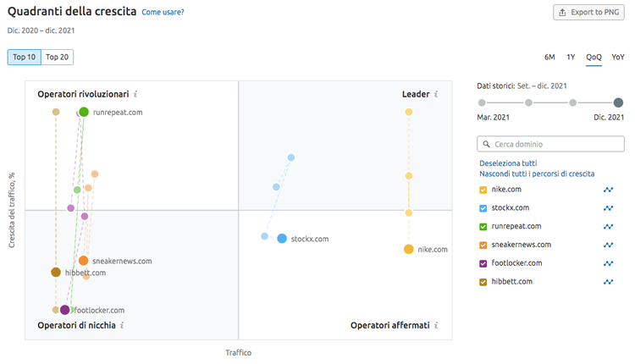The width and height of the screenshot is (635, 364).
Task: Select the YoY time range tab
Action: (x=618, y=57)
